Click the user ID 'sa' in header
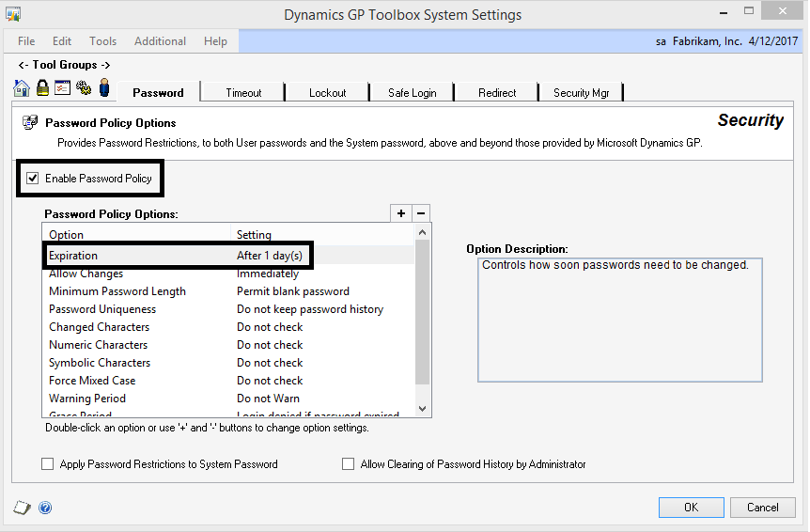The width and height of the screenshot is (810, 532). coord(661,41)
